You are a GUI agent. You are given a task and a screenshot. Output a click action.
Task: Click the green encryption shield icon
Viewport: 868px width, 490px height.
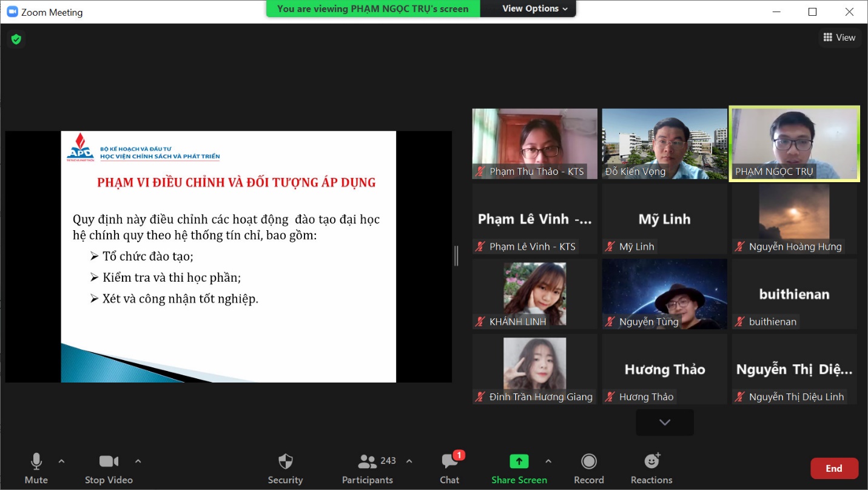click(x=16, y=39)
